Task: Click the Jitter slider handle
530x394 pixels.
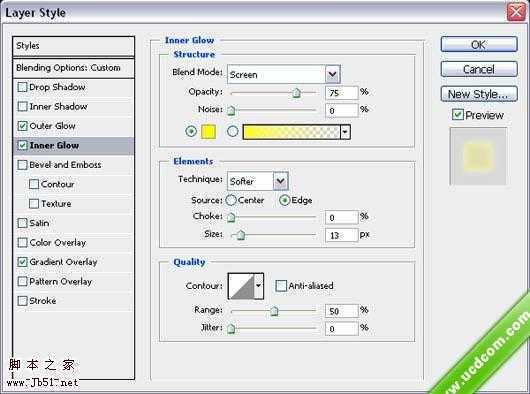Action: 231,328
